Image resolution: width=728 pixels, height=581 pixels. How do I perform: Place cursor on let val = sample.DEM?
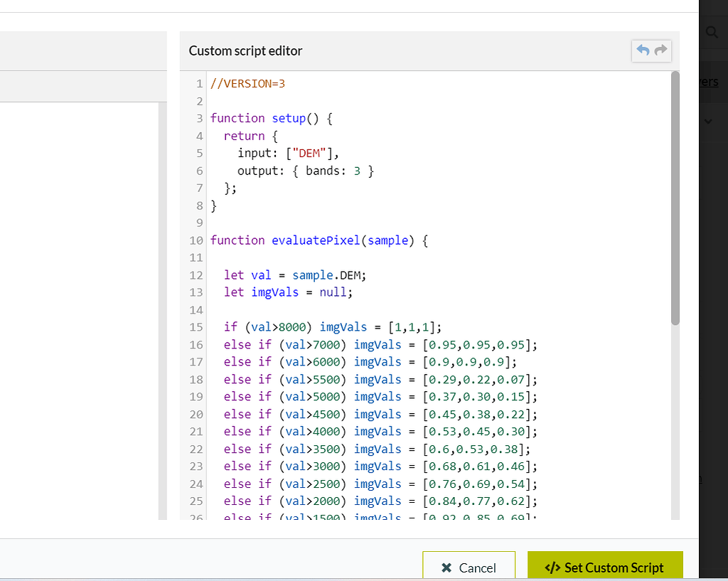pos(298,275)
